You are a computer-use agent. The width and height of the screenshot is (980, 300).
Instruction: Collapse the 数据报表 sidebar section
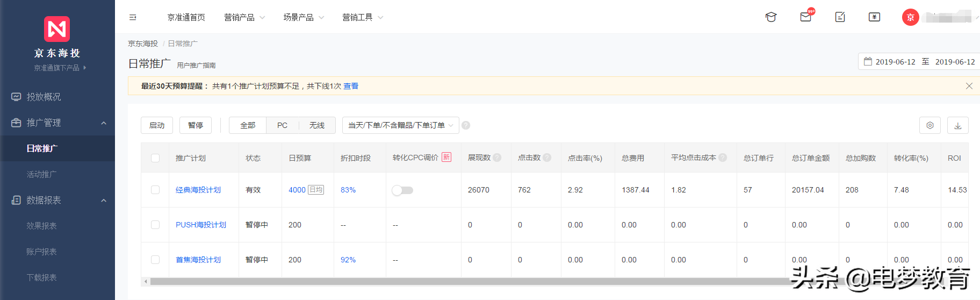104,201
